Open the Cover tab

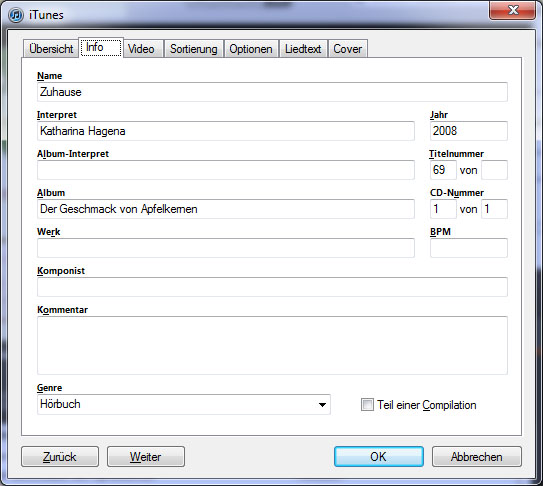pyautogui.click(x=347, y=49)
